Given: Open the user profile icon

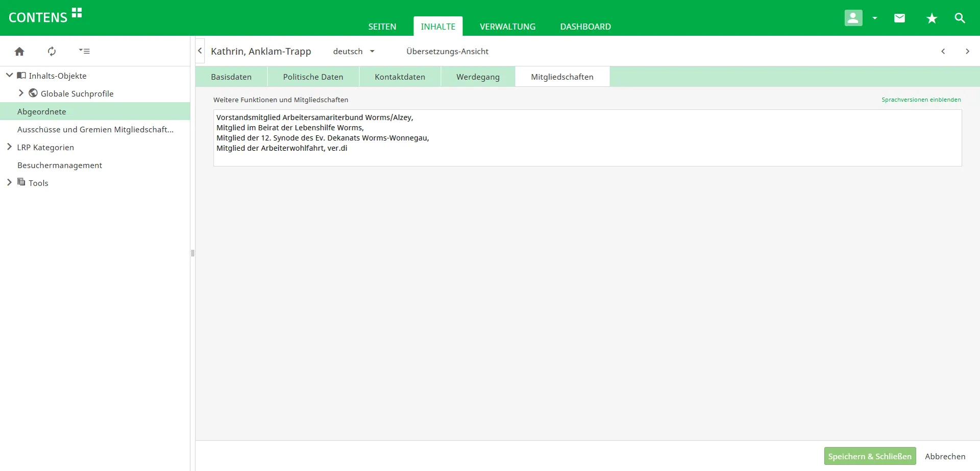Looking at the screenshot, I should point(853,18).
